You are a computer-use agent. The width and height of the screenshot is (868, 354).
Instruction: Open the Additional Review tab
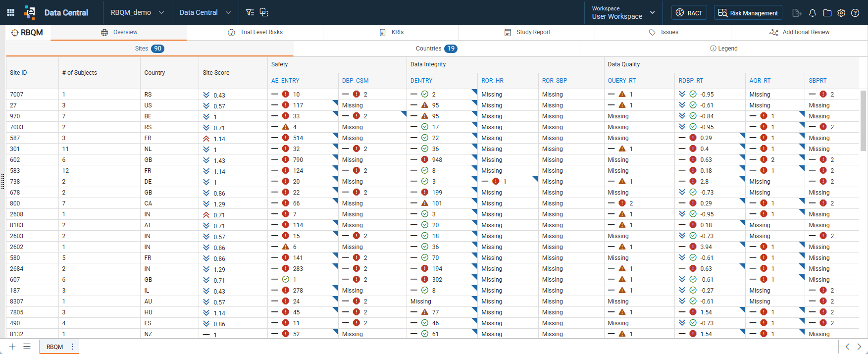(799, 32)
